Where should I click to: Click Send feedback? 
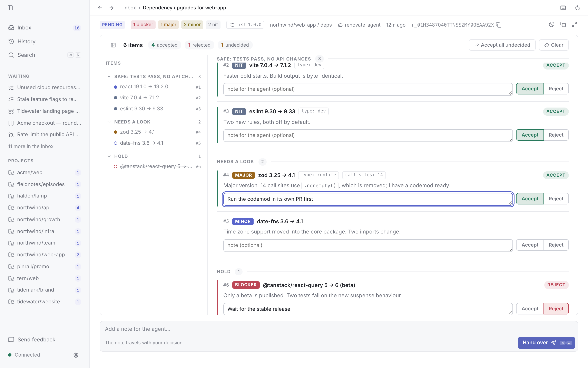[32, 340]
